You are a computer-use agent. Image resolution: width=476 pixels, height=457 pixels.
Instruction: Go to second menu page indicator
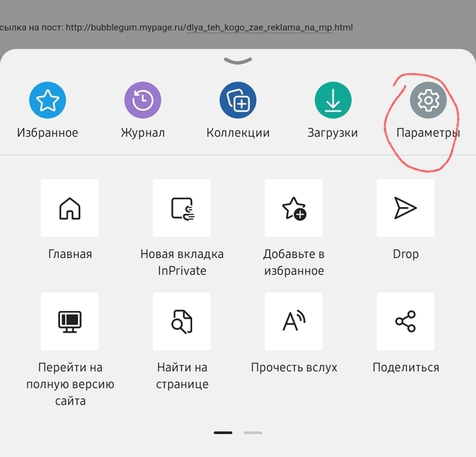click(253, 433)
